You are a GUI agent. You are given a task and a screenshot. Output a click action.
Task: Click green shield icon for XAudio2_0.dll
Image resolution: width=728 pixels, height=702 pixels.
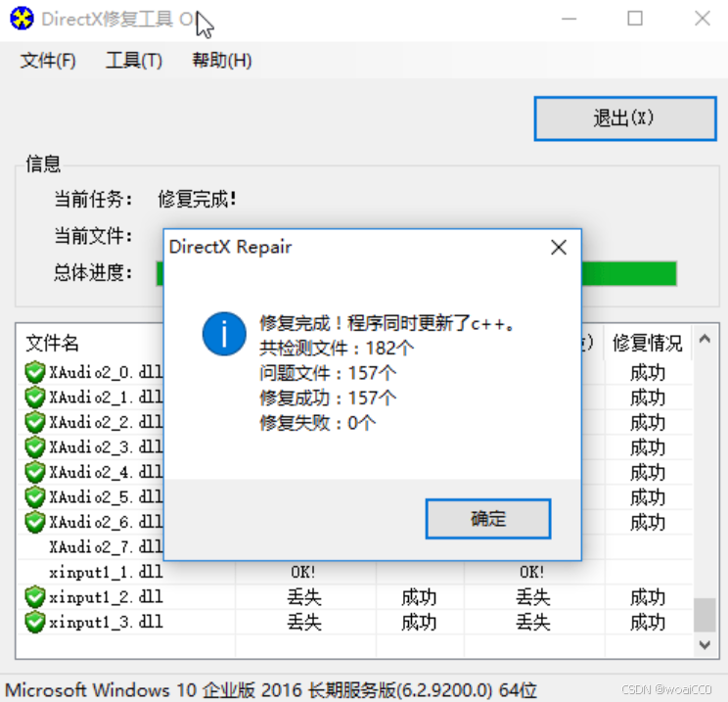35,372
